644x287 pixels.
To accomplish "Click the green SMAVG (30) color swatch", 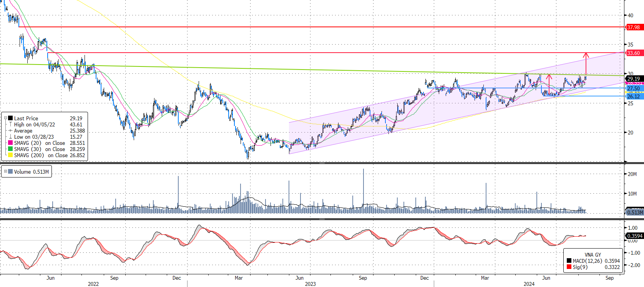I will click(10, 149).
